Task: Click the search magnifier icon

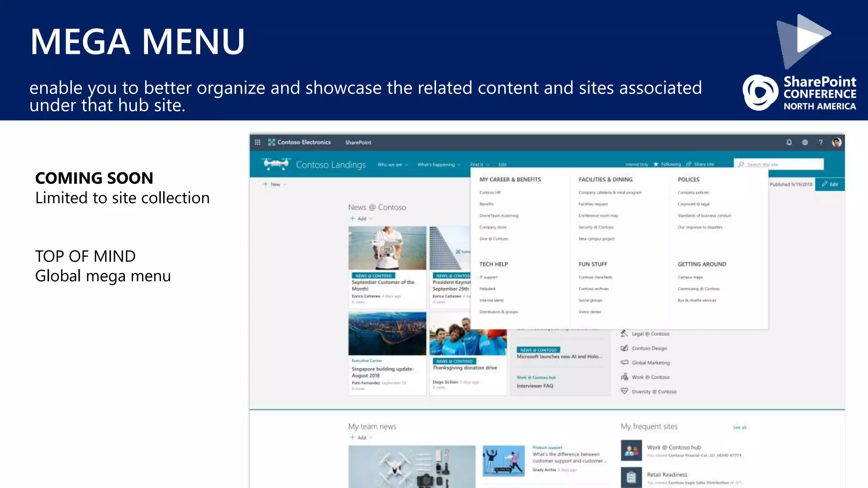Action: [741, 164]
